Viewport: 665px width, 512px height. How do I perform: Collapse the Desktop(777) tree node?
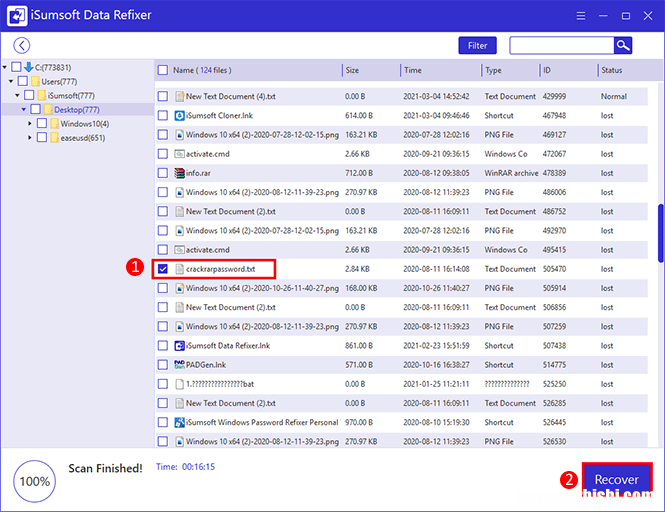click(24, 109)
